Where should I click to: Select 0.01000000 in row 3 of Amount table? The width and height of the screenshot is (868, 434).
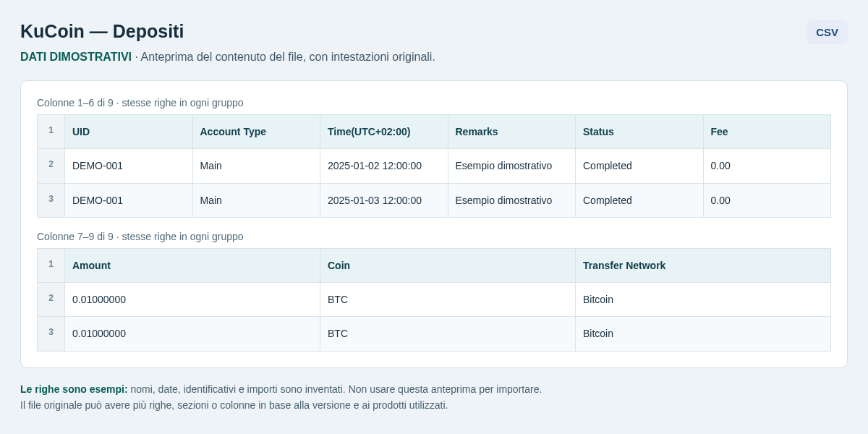click(x=99, y=333)
